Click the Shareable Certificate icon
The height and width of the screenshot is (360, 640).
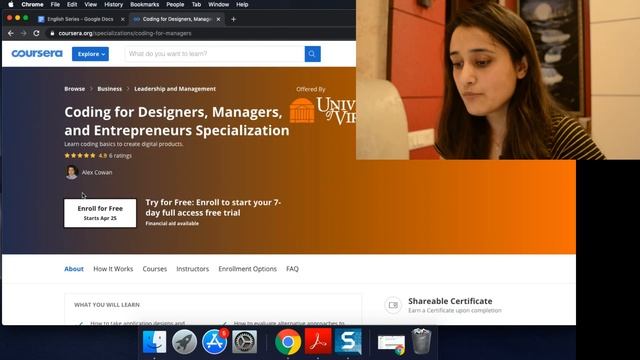pos(393,305)
